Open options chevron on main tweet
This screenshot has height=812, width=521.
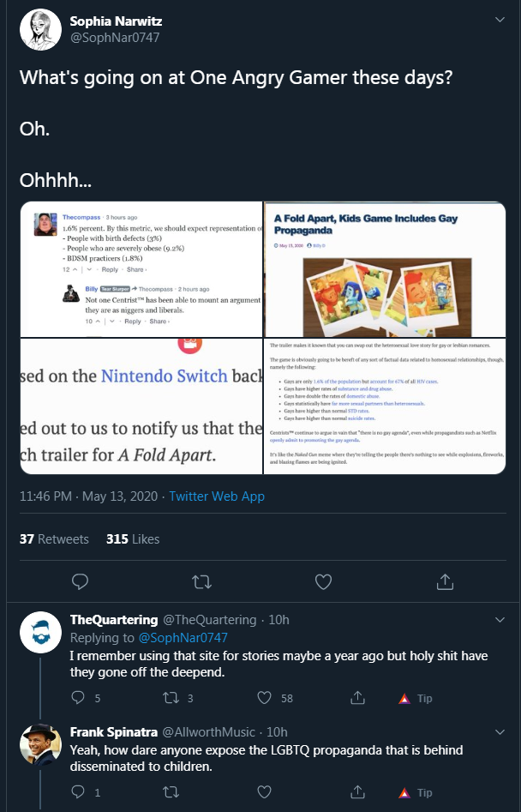[500, 20]
